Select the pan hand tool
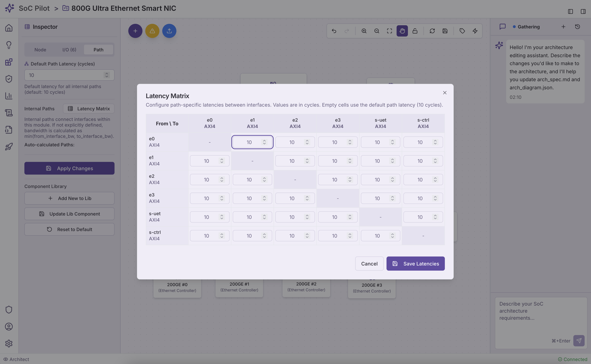This screenshot has width=591, height=364. coord(402,31)
